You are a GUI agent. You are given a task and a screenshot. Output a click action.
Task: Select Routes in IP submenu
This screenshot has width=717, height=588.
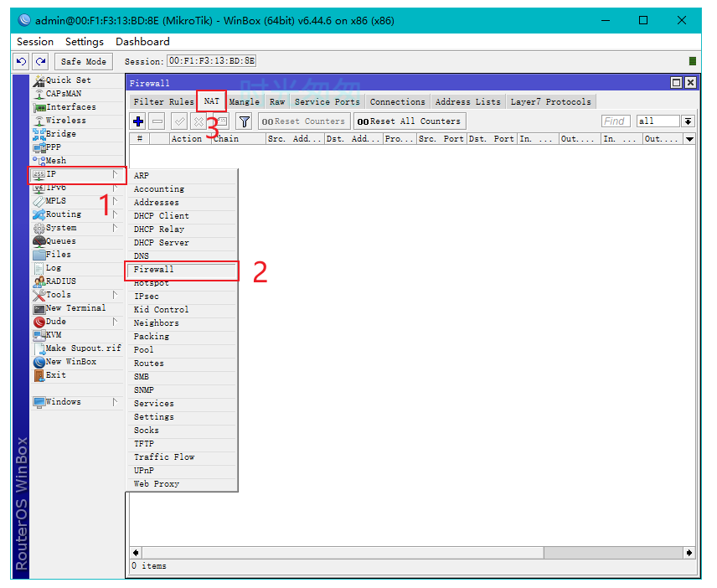click(x=182, y=364)
